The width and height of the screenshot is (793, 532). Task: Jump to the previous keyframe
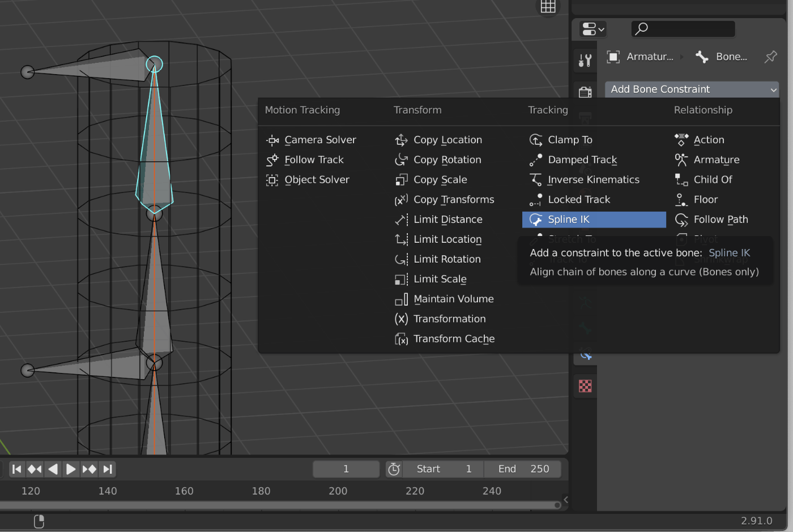pyautogui.click(x=35, y=469)
